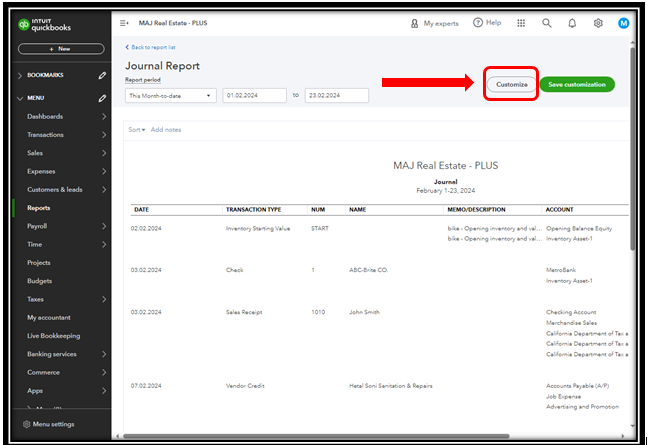
Task: Open My accountant in the sidebar
Action: click(48, 318)
